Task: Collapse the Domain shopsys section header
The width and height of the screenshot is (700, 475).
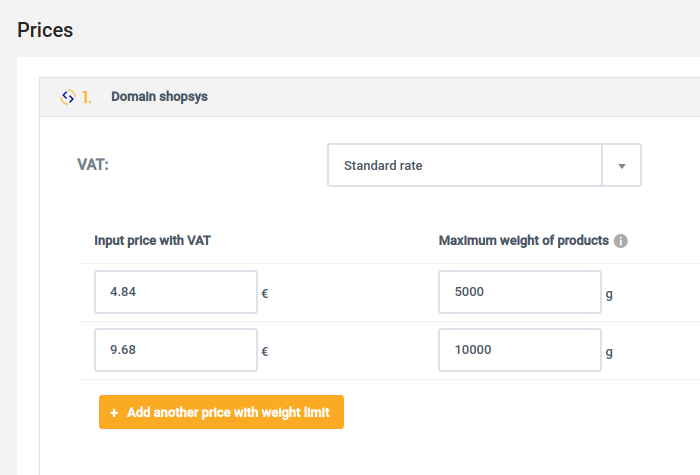Action: 370,97
